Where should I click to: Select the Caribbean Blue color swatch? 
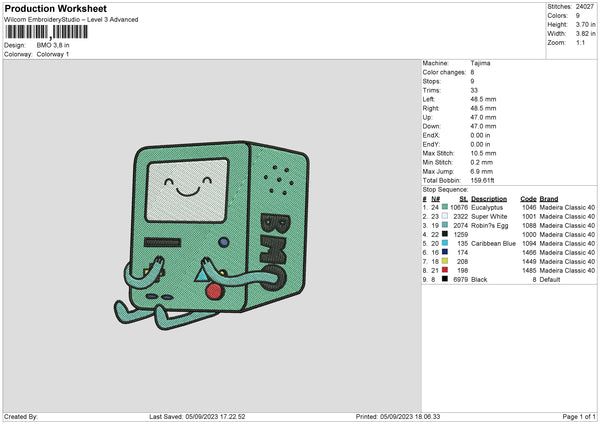[x=445, y=243]
